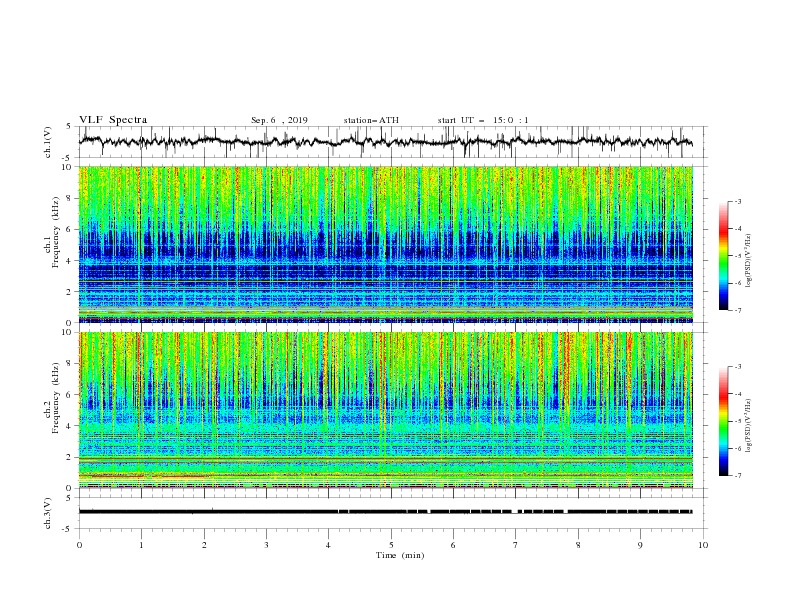Screen dimensions: 792x612
Task: Click the '-7' label on ch.1 colorbar
Action: (x=738, y=310)
